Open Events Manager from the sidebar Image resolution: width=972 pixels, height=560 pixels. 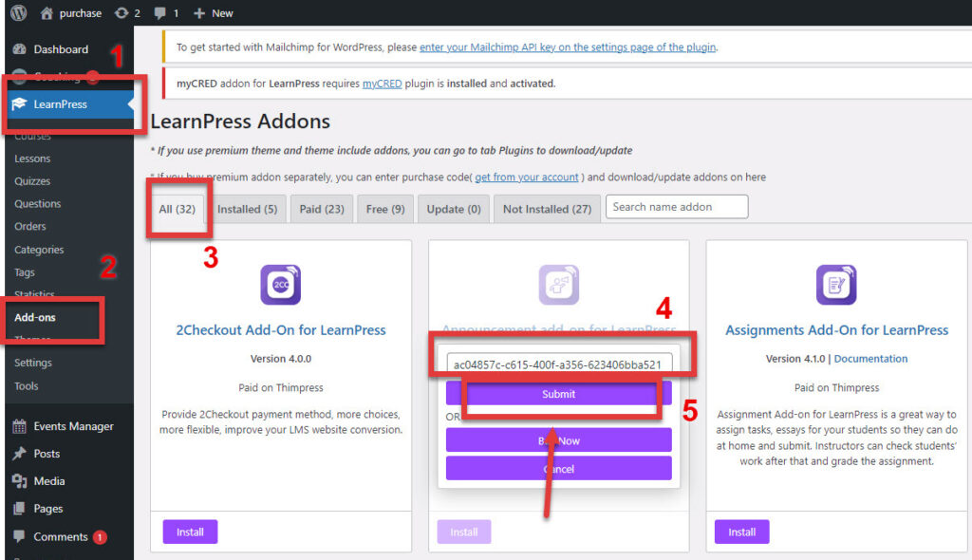click(x=72, y=426)
